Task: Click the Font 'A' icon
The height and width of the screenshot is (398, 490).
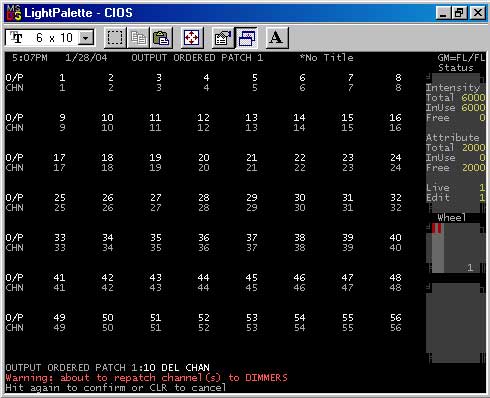Action: 277,38
